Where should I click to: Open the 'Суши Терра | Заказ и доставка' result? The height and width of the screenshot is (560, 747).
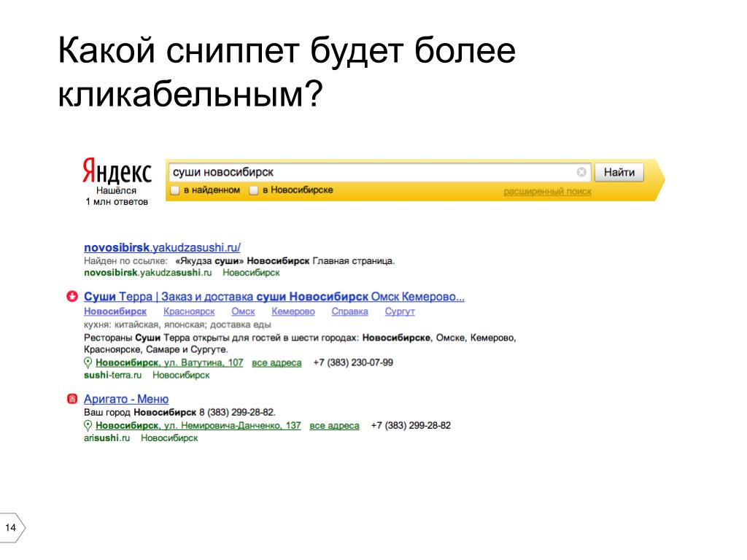(274, 297)
